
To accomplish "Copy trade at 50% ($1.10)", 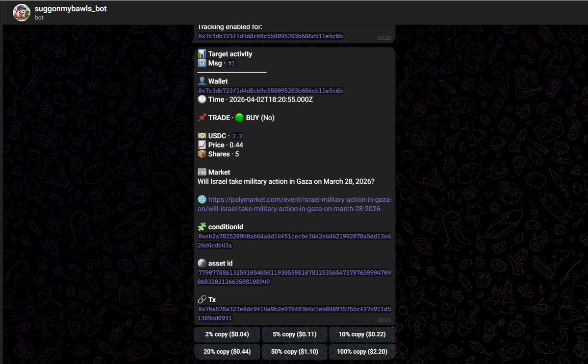I will tap(294, 352).
